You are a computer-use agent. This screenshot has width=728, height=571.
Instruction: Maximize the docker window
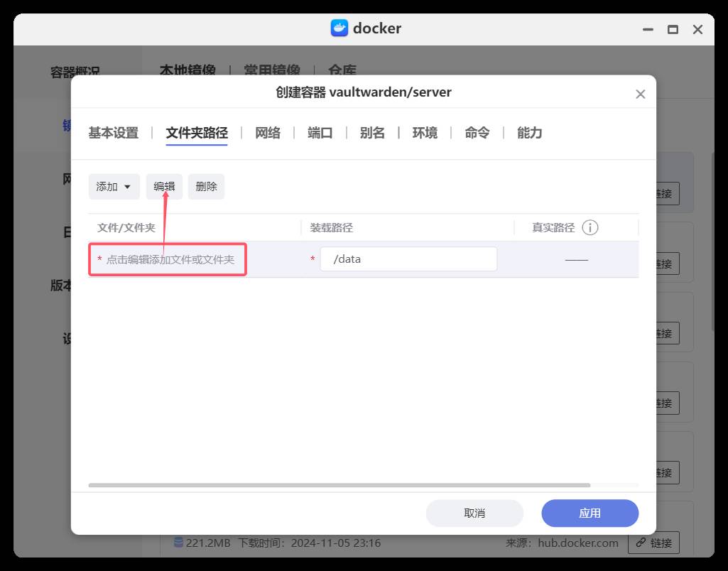pyautogui.click(x=673, y=29)
